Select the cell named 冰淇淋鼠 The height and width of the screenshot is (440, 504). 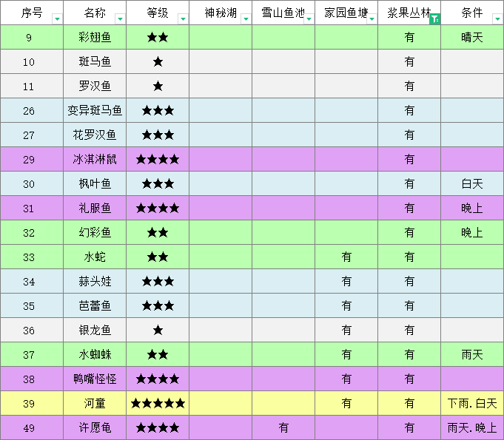coord(95,159)
